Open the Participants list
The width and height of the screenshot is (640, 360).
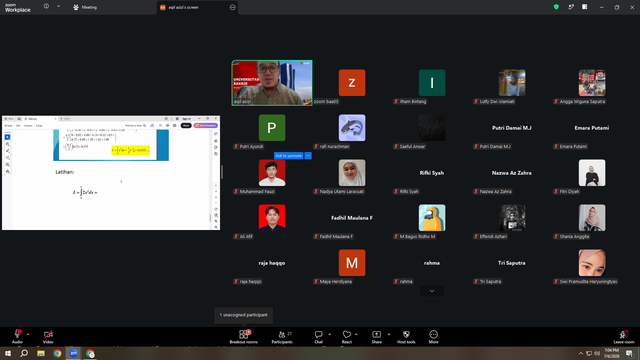(x=282, y=337)
